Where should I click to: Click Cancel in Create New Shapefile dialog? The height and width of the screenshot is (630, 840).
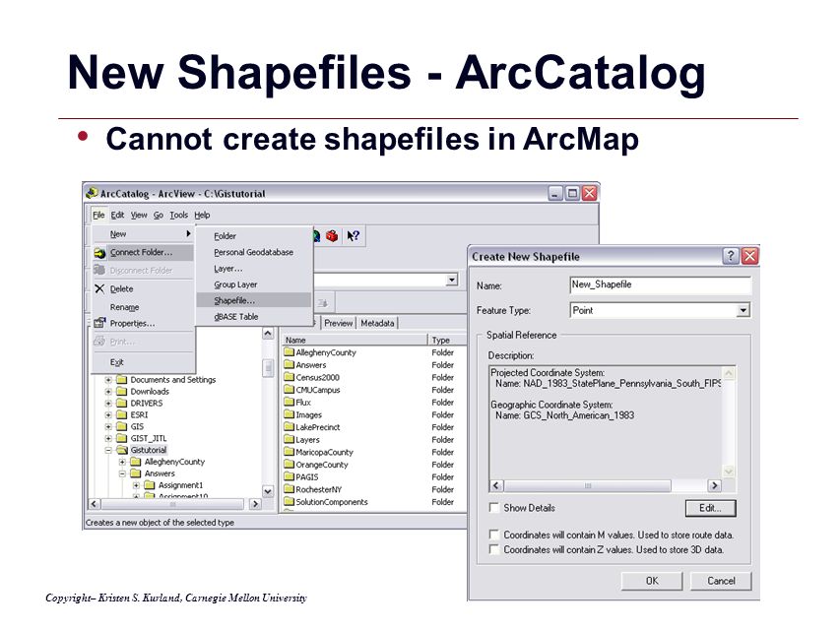721,581
